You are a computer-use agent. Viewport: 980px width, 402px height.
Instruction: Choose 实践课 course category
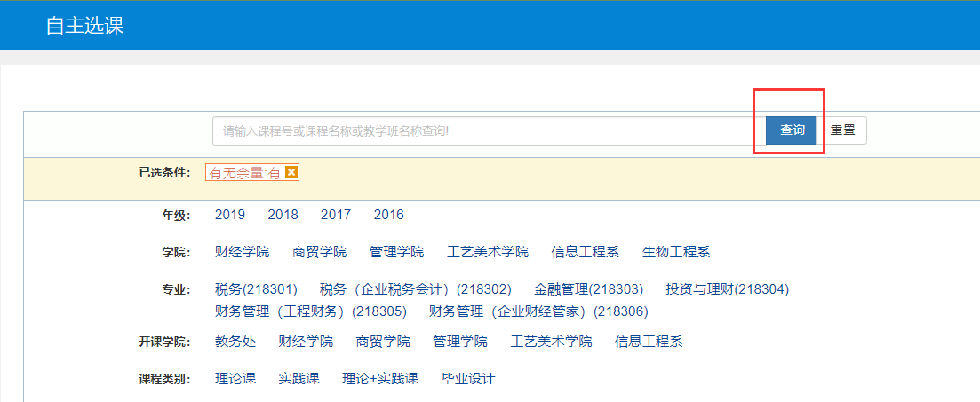coord(299,379)
